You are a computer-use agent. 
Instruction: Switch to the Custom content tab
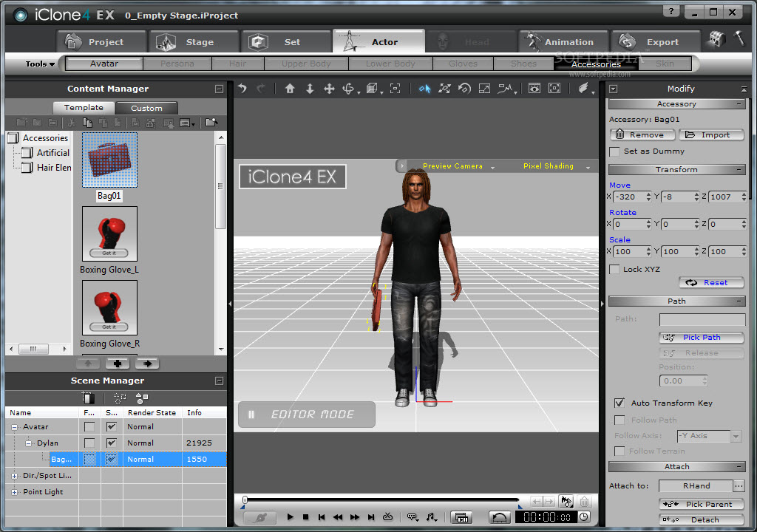click(x=147, y=108)
